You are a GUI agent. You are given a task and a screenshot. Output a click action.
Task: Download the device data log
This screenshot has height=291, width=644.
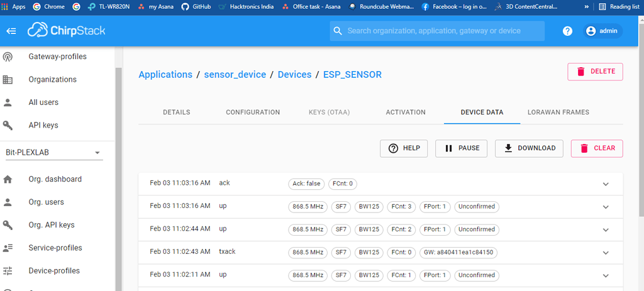pos(529,148)
